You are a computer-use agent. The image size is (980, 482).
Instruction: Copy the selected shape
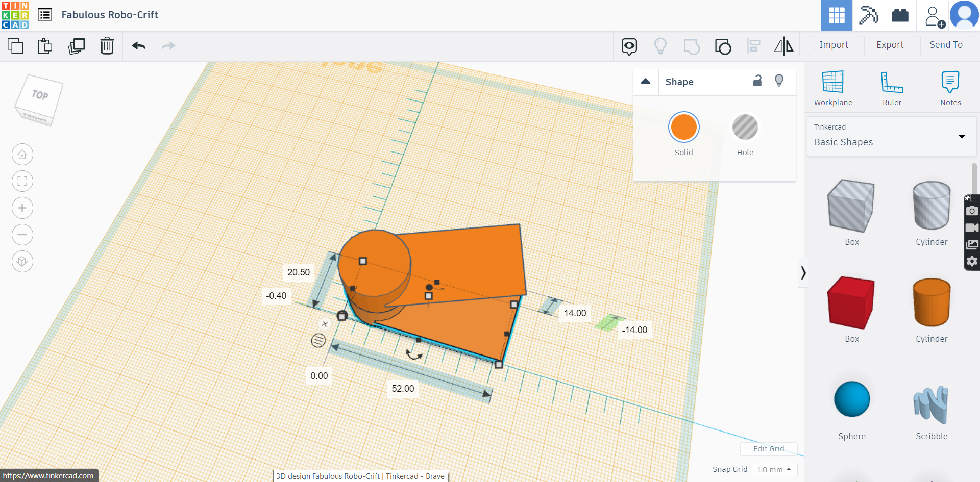(15, 46)
